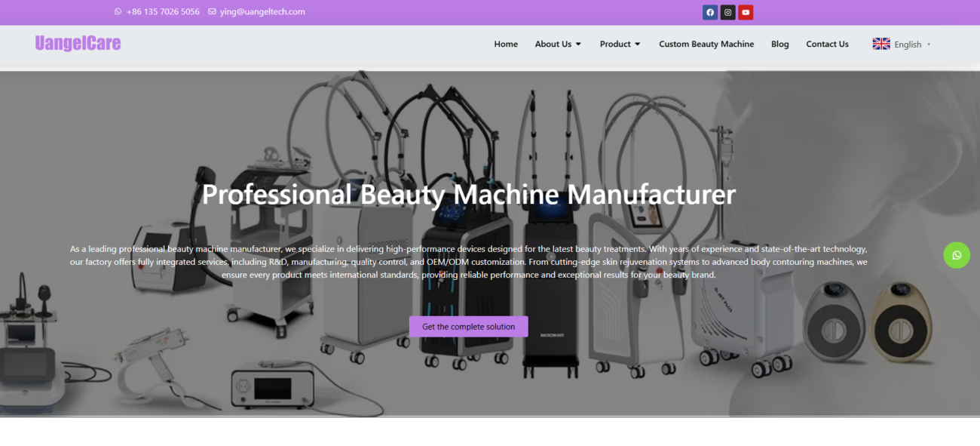Image resolution: width=980 pixels, height=446 pixels.
Task: Select Custom Beauty Machine in the navigation
Action: click(706, 44)
